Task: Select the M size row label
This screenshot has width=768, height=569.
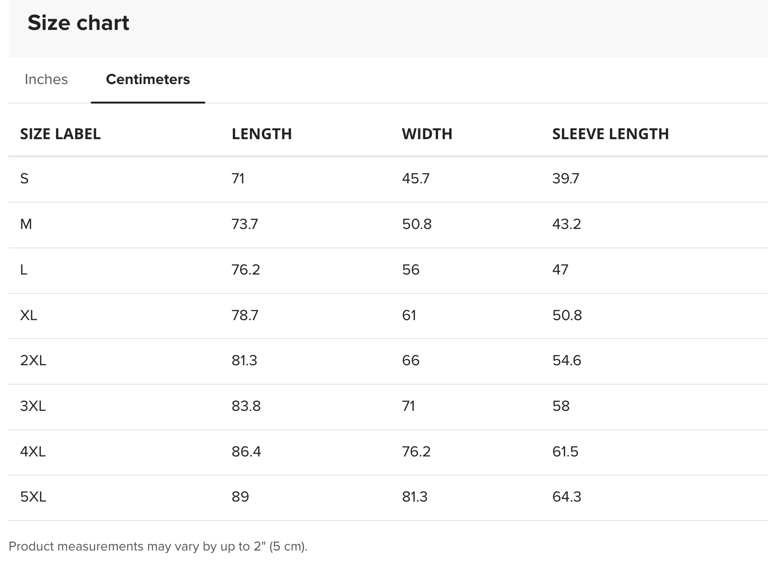Action: coord(26,224)
